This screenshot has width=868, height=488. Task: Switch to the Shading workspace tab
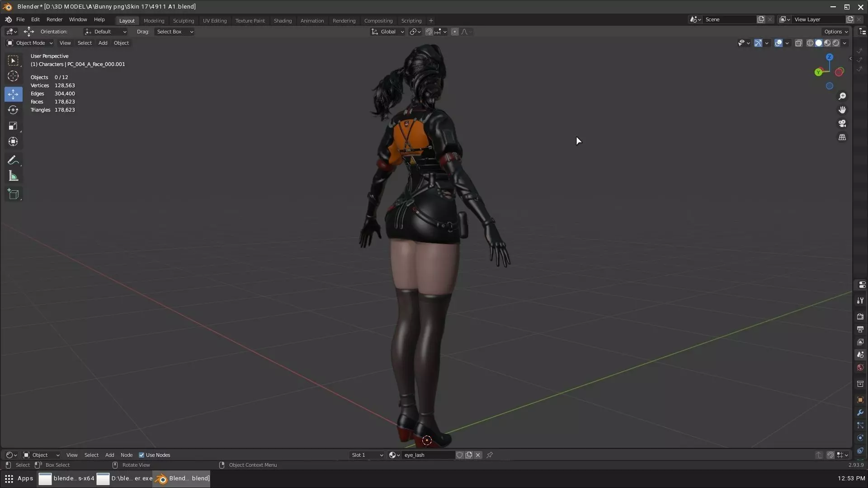click(283, 21)
